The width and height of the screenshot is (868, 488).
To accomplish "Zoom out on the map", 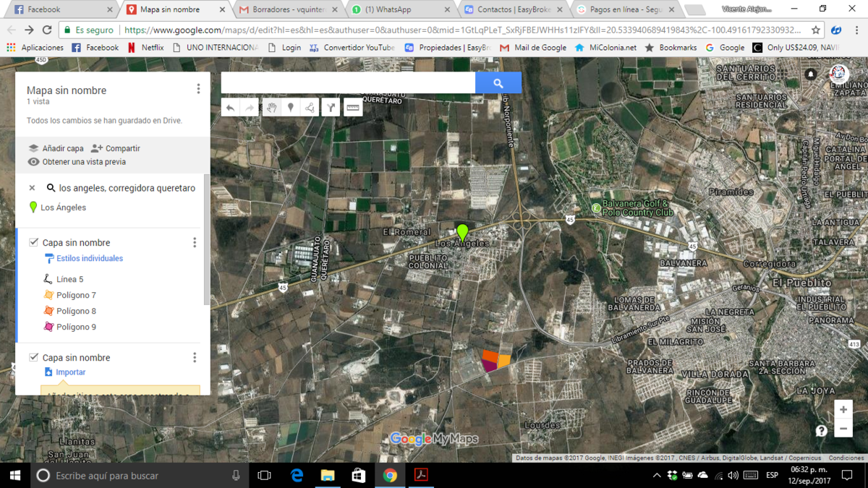I will click(843, 428).
